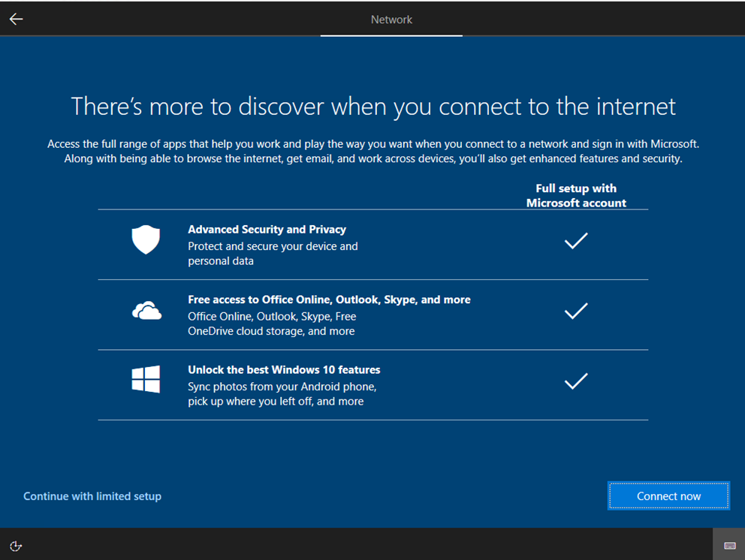This screenshot has width=745, height=560.
Task: Click the Connect now button
Action: (668, 495)
